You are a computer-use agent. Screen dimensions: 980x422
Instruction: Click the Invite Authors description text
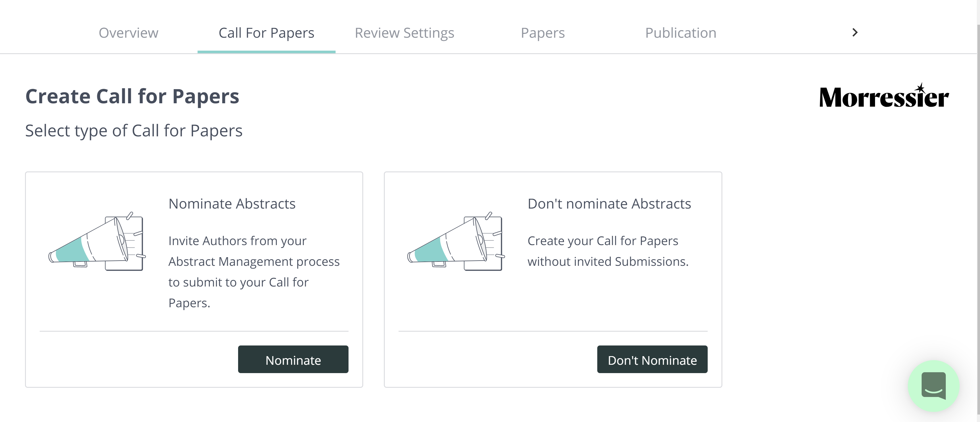point(254,272)
